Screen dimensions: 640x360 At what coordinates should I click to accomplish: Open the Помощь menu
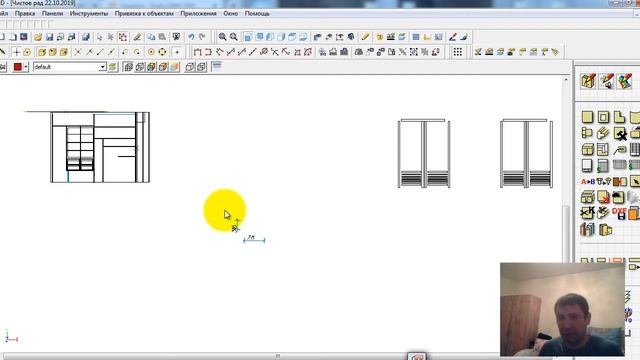click(x=257, y=13)
